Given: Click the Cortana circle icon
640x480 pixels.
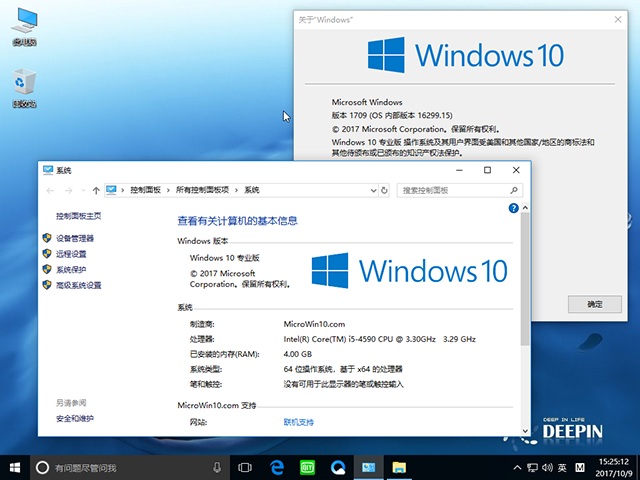Looking at the screenshot, I should 42,468.
